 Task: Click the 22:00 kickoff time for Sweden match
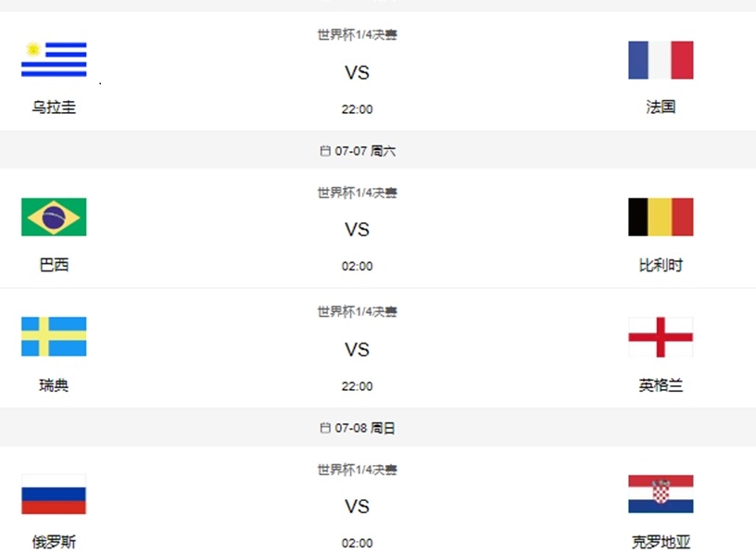[x=358, y=386]
